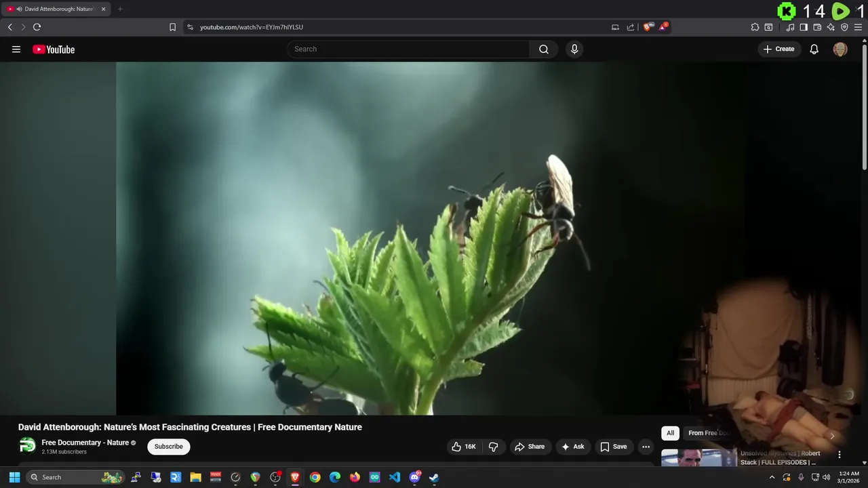Open File Explorer from the taskbar
The image size is (868, 488).
pos(195,477)
